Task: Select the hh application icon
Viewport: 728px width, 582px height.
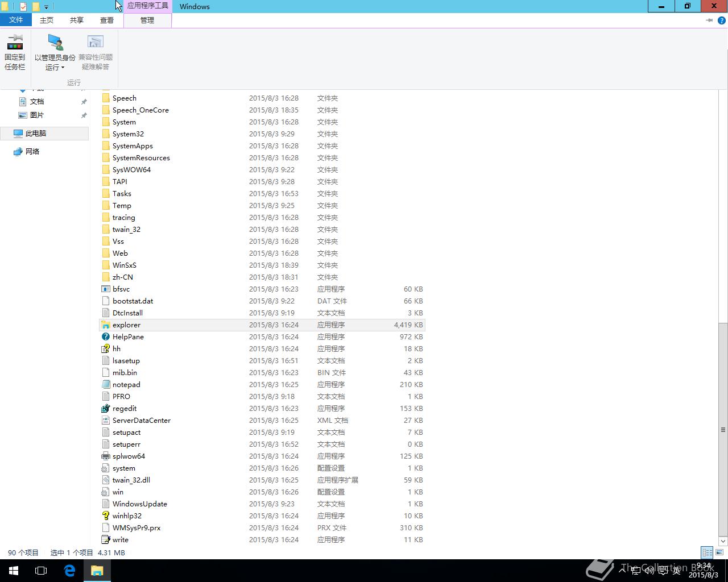Action: 105,348
